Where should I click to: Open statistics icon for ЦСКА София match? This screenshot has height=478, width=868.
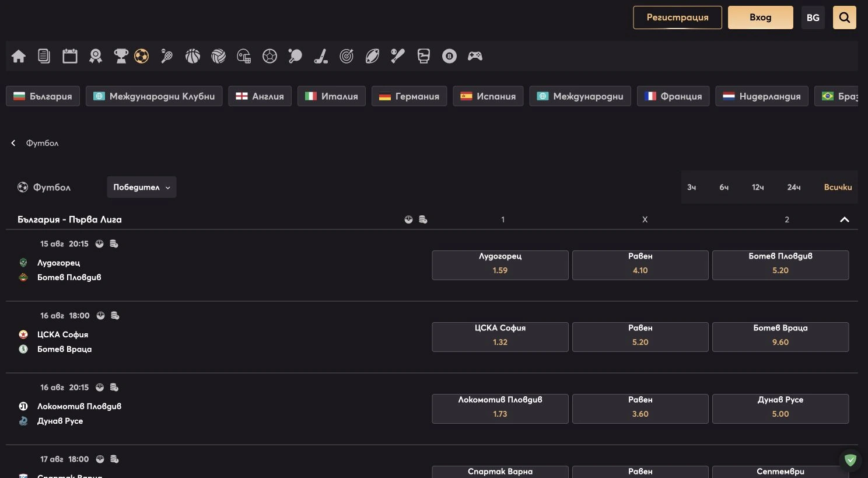(x=101, y=316)
